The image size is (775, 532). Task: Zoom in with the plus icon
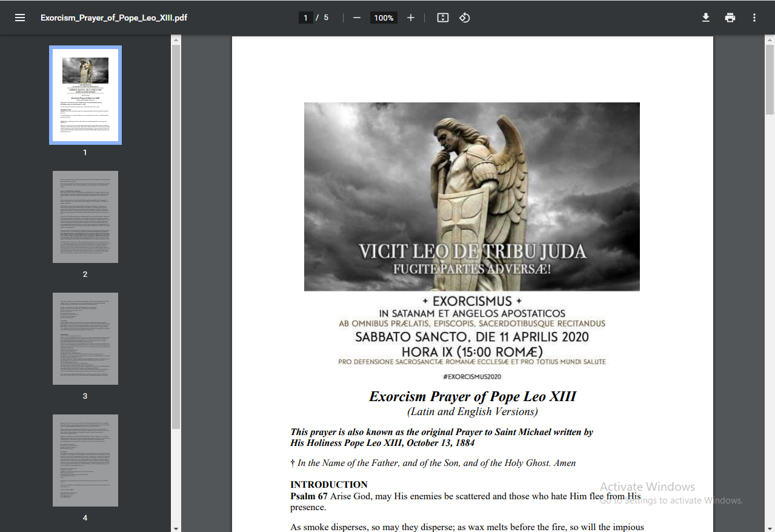pos(411,18)
